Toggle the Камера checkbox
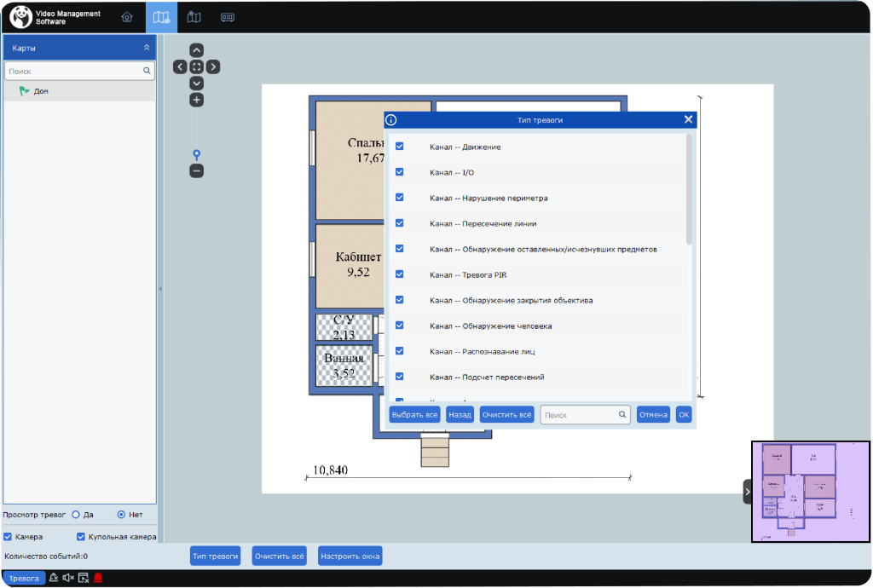Screen dimensions: 873x588 coord(8,537)
